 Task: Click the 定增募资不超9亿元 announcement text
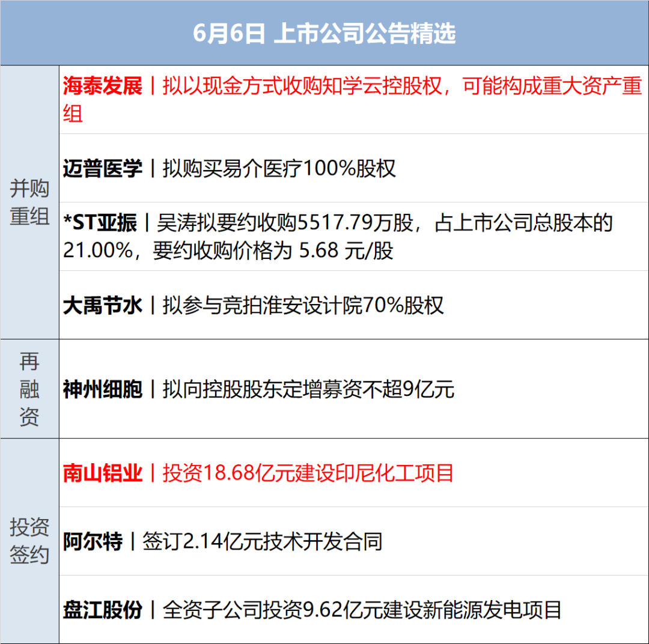click(x=308, y=389)
